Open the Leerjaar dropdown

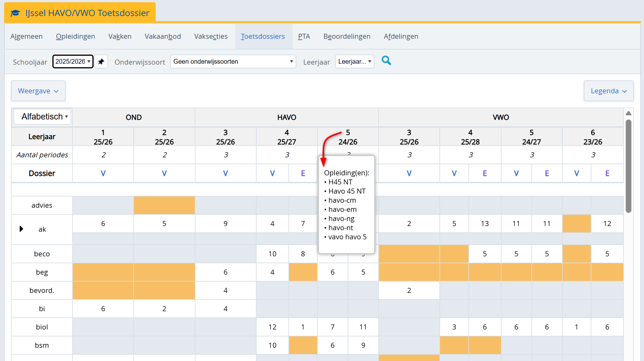pos(354,61)
